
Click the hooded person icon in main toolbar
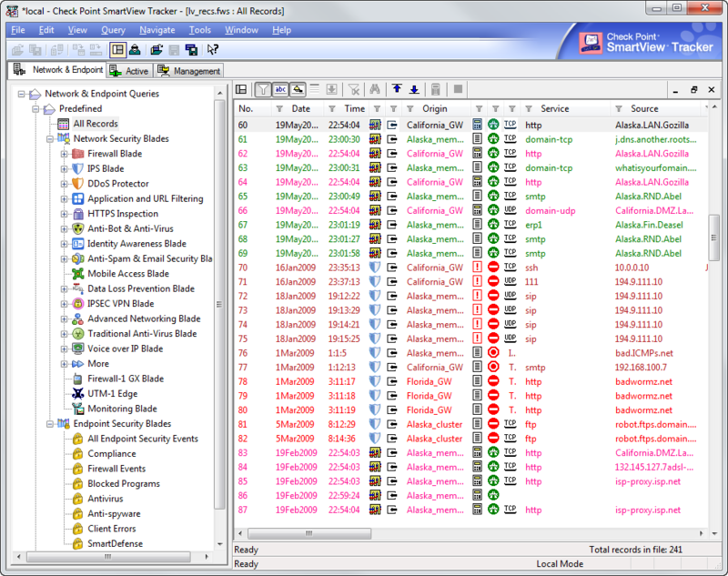[135, 50]
